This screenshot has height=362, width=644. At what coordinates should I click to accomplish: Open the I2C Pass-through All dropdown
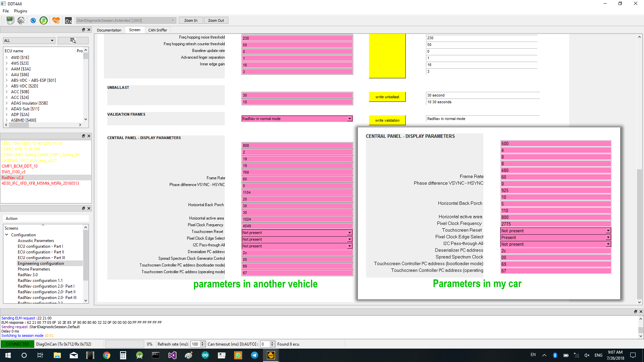(297, 246)
